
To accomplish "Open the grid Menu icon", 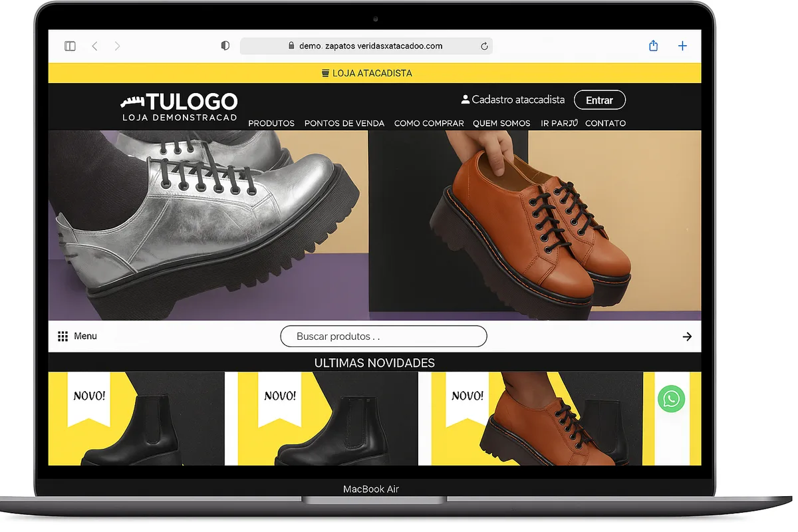I will click(64, 336).
